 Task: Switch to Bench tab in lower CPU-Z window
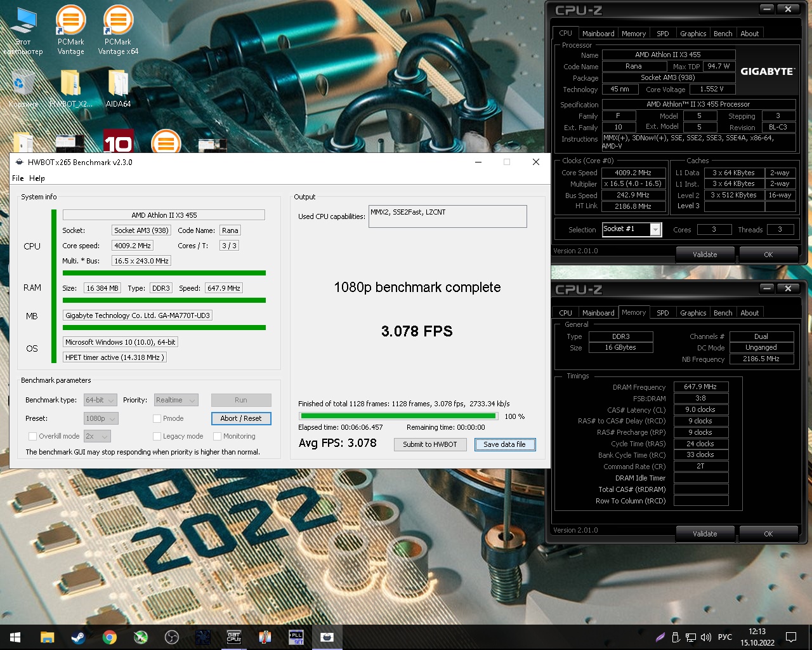coord(723,313)
